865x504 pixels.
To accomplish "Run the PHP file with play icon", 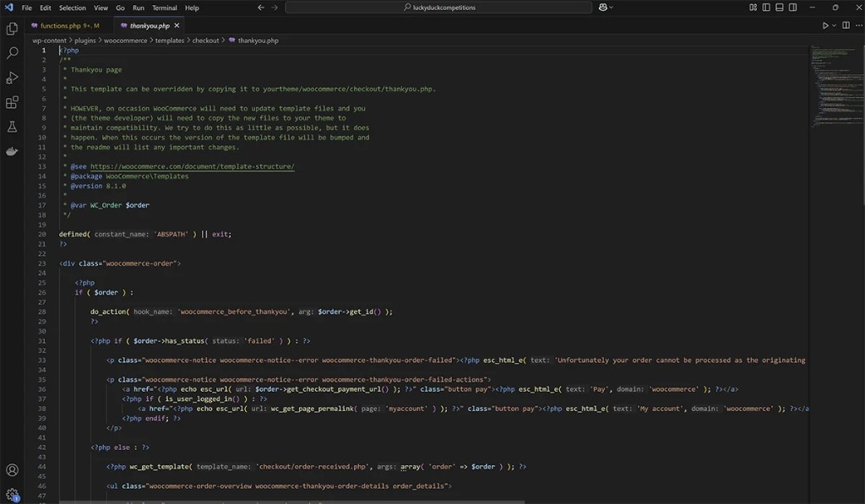I will [825, 25].
